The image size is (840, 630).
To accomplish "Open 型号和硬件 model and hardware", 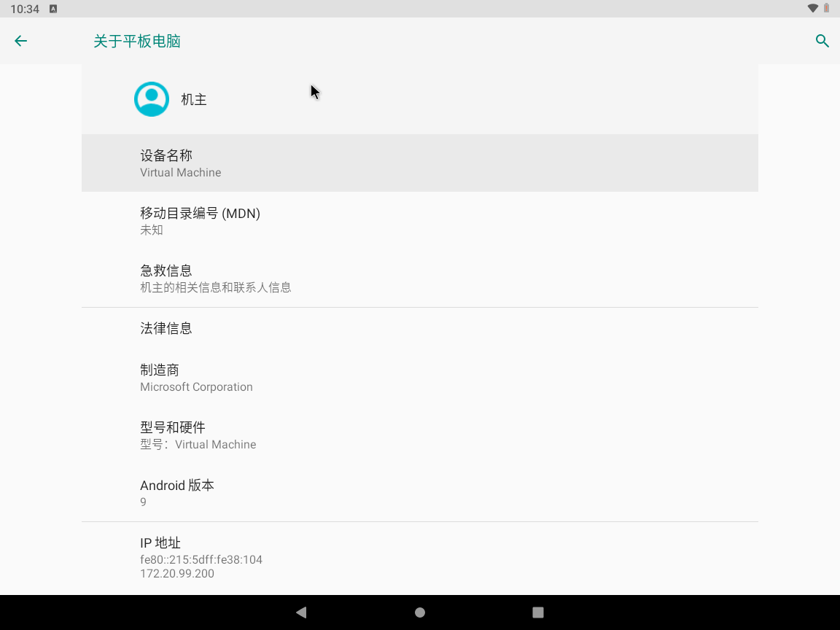I will [420, 435].
